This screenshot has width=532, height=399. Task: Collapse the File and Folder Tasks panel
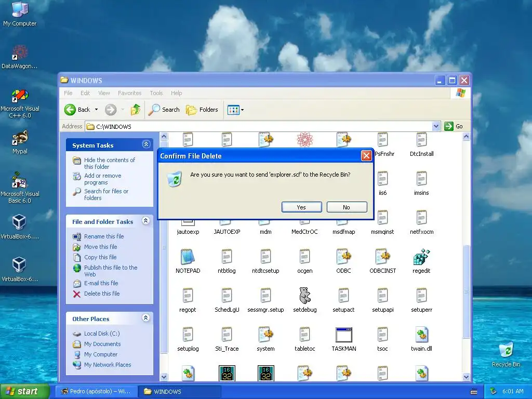(146, 221)
